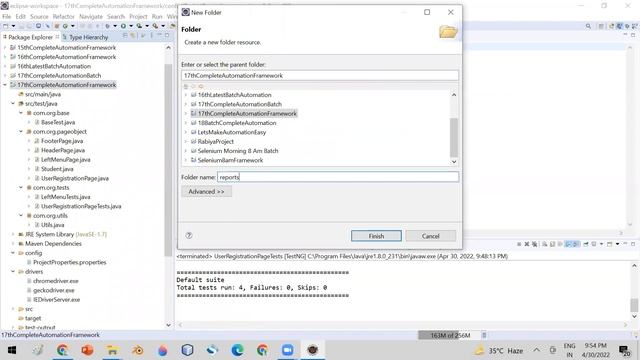Open the Refactor menu in Eclipse

pyautogui.click(x=64, y=16)
